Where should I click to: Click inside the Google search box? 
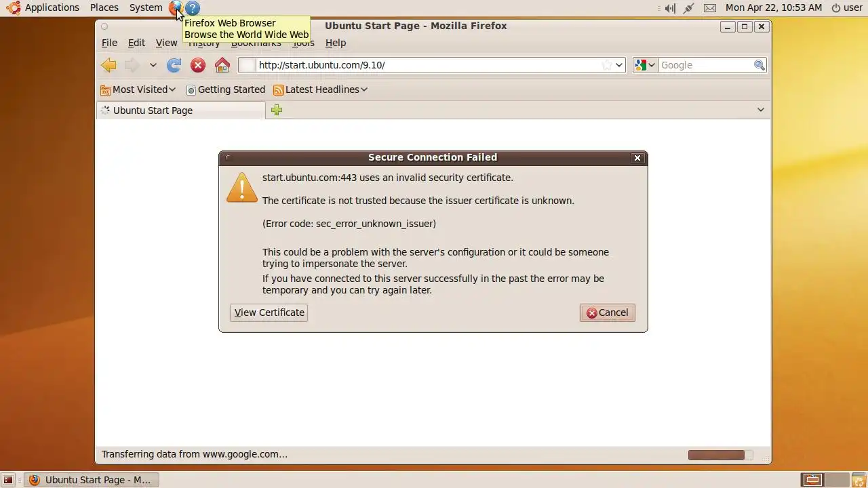706,65
